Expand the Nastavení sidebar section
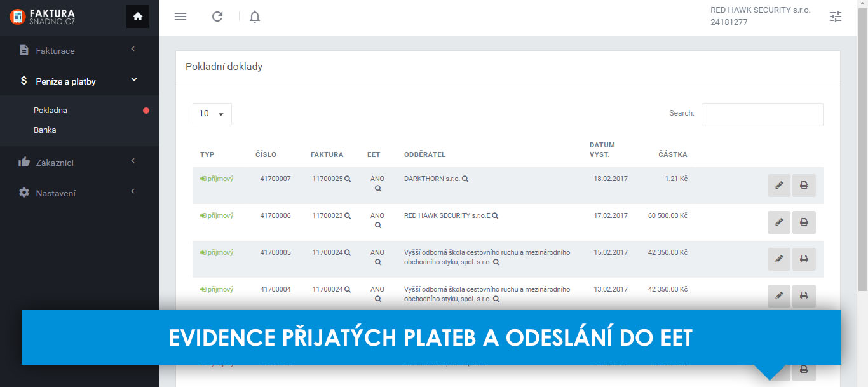Image resolution: width=868 pixels, height=387 pixels. point(55,193)
